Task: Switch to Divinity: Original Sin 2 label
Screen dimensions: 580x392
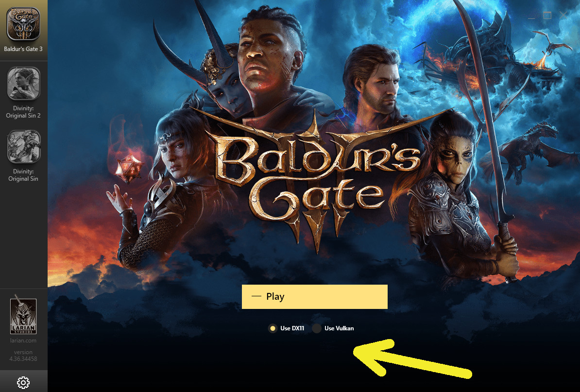Action: click(23, 112)
